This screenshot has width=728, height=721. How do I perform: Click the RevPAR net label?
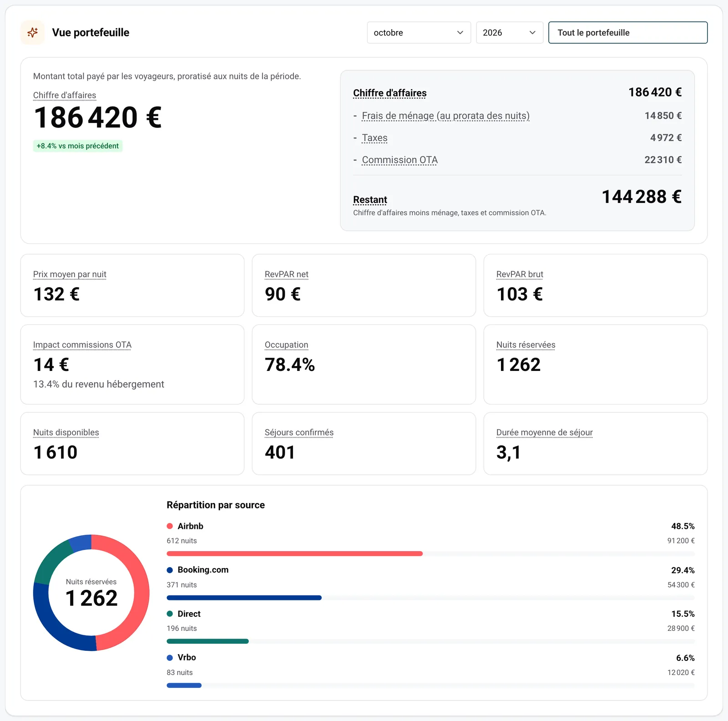click(x=287, y=274)
